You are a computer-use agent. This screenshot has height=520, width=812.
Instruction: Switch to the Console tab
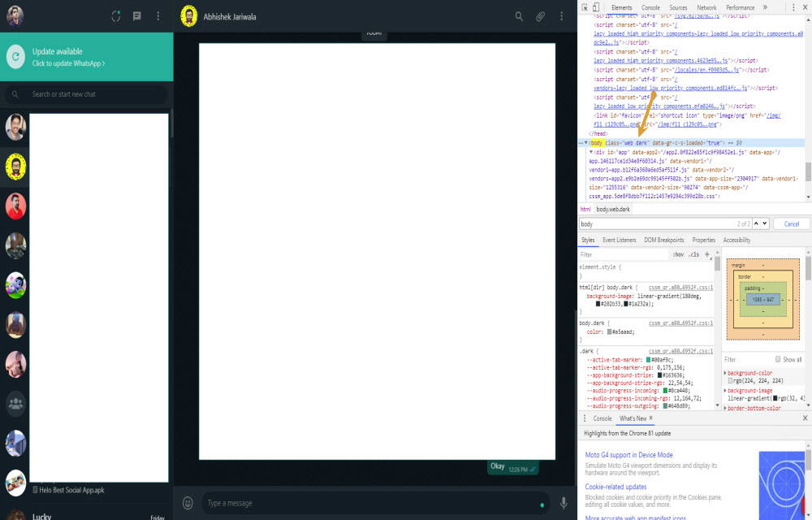coord(650,7)
